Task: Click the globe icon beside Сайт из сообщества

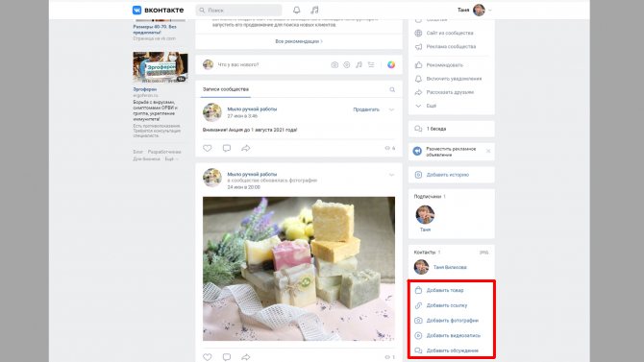Action: (418, 33)
